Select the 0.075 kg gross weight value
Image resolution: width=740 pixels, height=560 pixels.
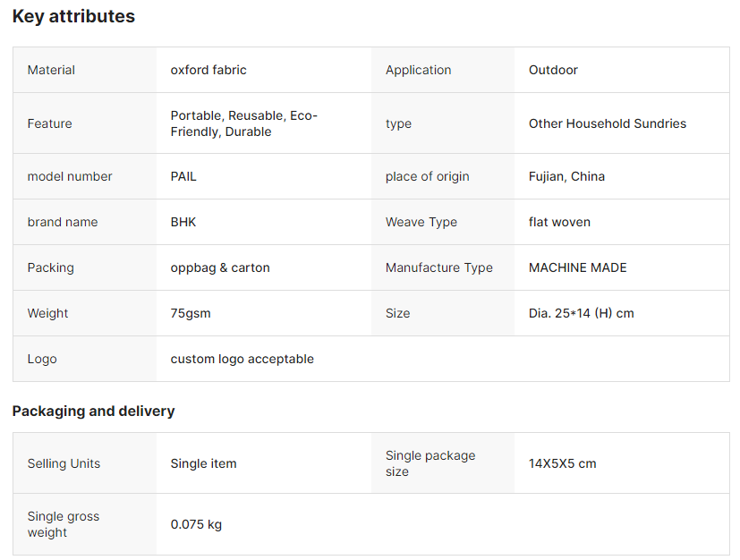tap(196, 524)
